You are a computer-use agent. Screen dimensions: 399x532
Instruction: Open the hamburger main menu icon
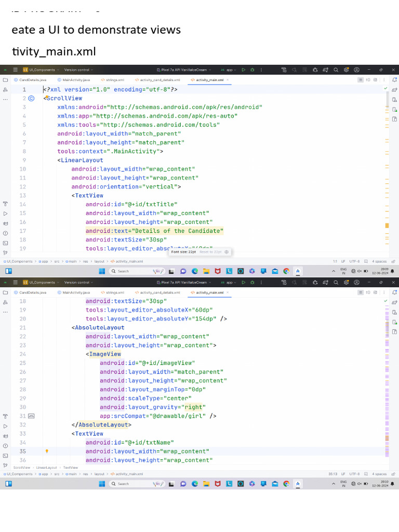(x=15, y=70)
